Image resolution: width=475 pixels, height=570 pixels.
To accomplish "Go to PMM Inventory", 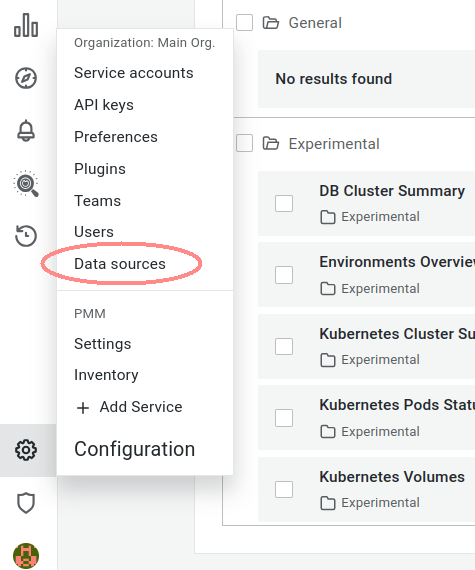I will pos(106,375).
